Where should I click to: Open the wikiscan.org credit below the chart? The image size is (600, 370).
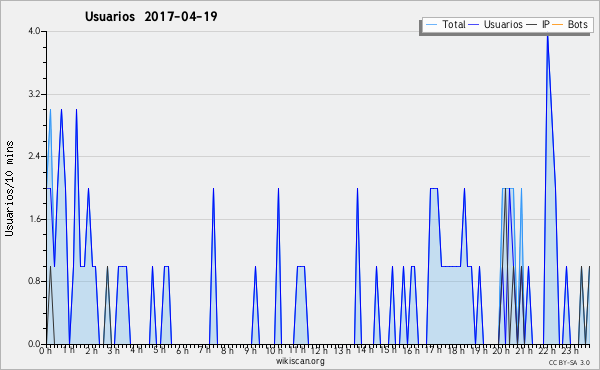[300, 361]
